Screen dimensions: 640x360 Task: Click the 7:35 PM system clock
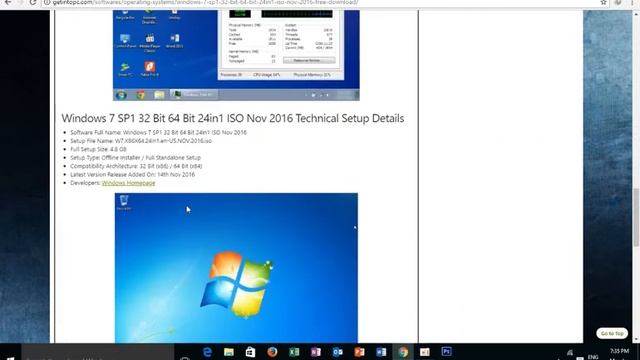(x=619, y=351)
